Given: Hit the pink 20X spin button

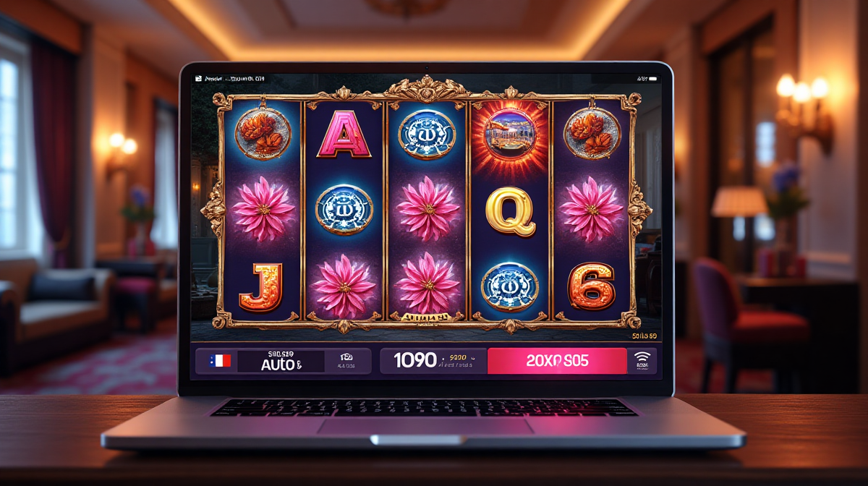Looking at the screenshot, I should point(557,361).
